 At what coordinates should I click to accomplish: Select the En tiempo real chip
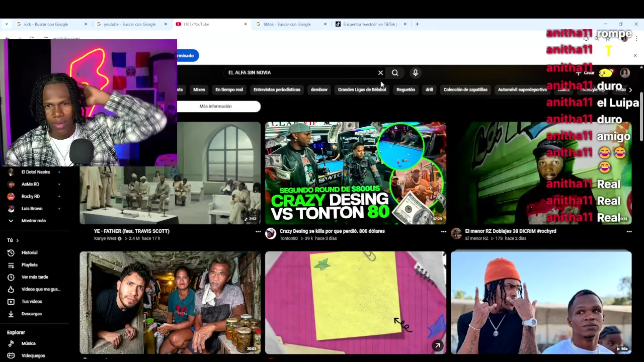229,89
